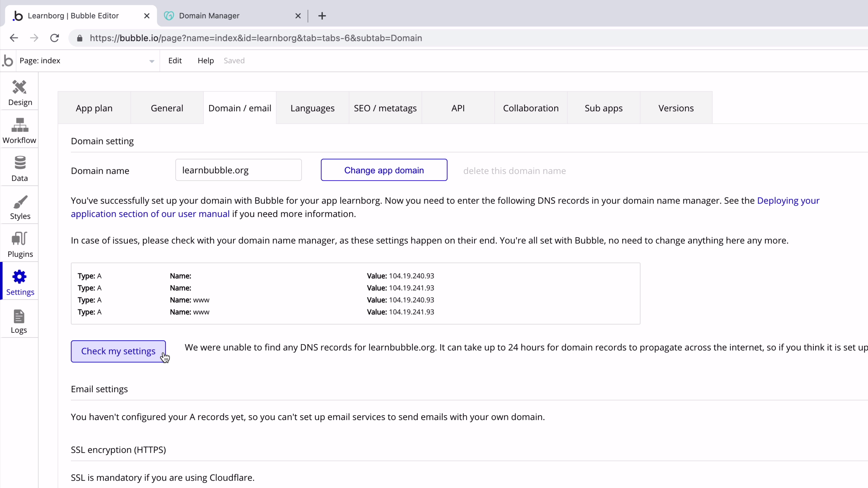
Task: Switch to the SEO / metatags tab
Action: click(x=385, y=108)
